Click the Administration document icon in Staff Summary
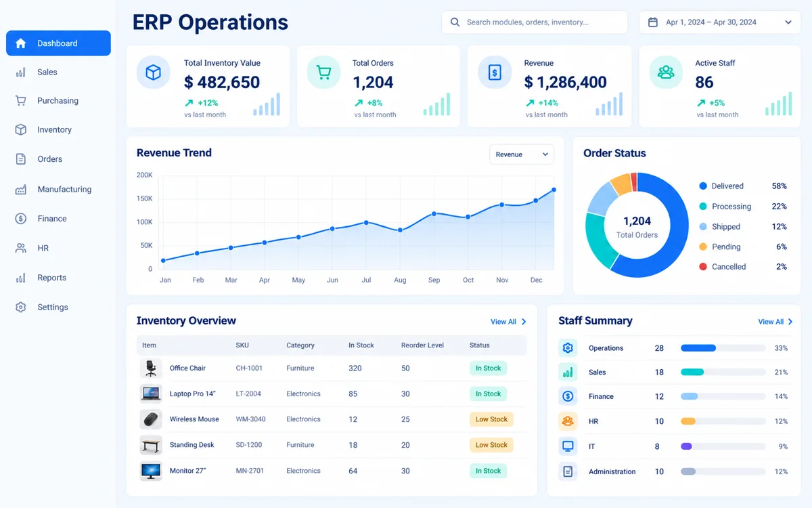 point(568,471)
